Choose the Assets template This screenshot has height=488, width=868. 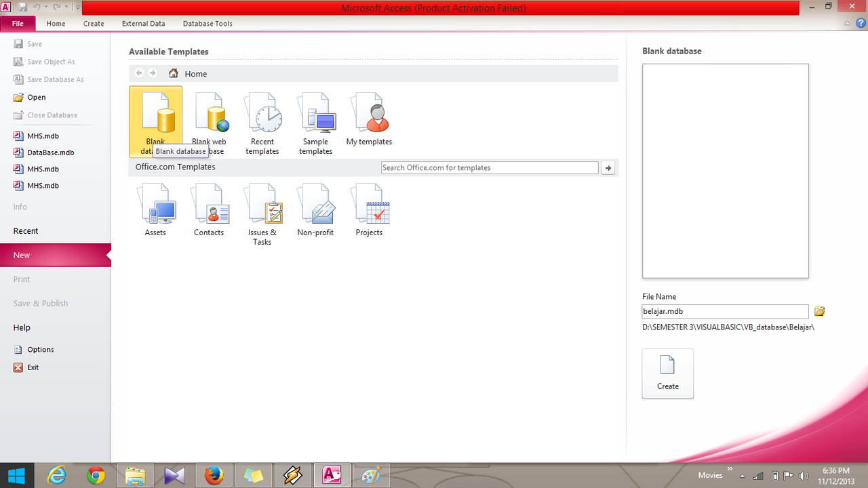point(155,211)
